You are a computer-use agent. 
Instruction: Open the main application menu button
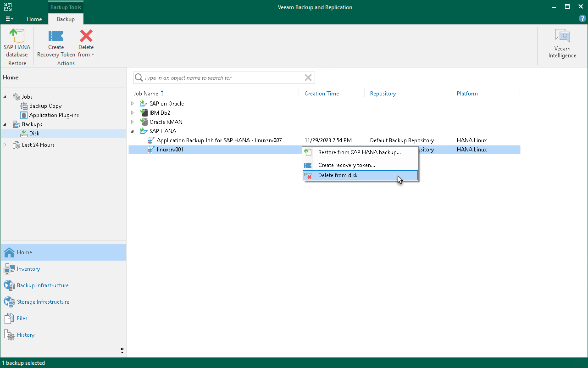9,19
